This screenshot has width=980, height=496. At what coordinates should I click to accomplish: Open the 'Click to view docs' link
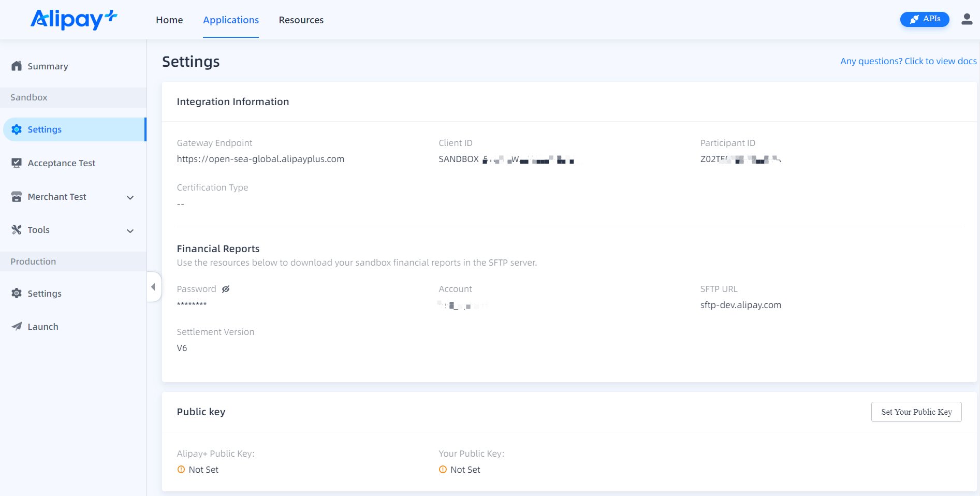pyautogui.click(x=908, y=61)
